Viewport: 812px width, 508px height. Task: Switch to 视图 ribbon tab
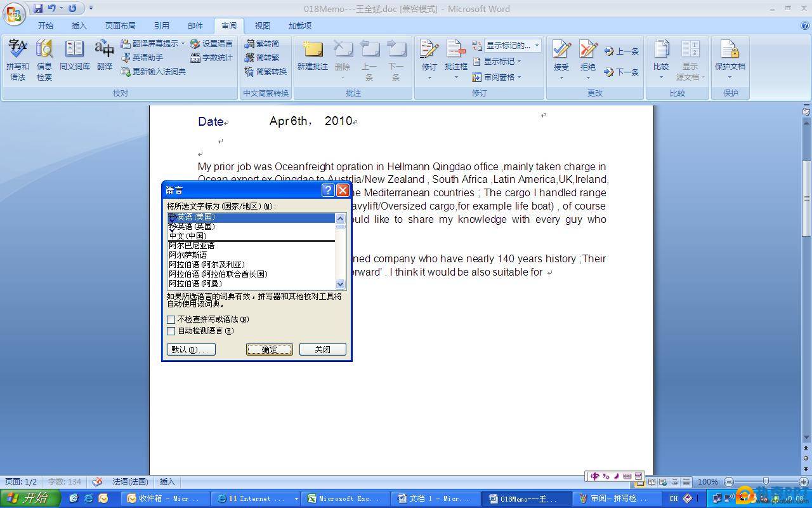point(263,26)
